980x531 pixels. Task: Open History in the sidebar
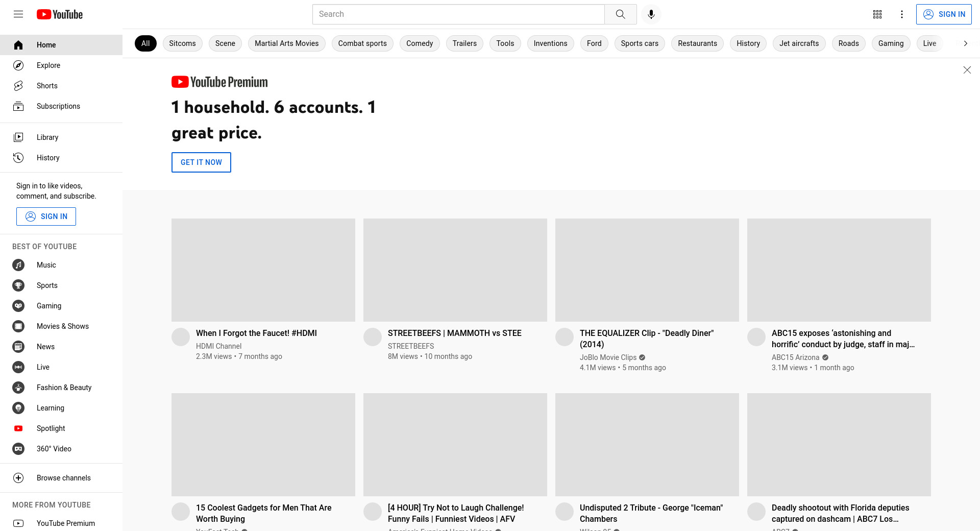coord(61,158)
